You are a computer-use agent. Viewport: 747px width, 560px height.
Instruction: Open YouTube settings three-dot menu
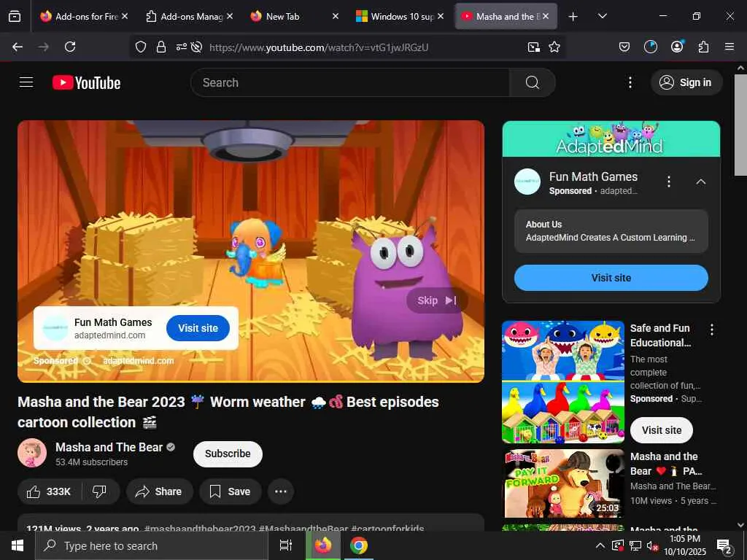(x=630, y=82)
